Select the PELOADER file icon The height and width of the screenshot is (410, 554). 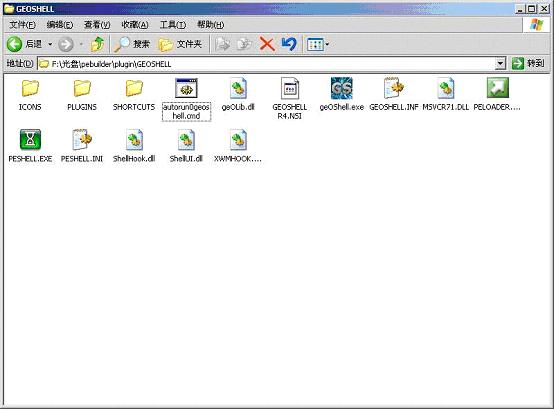point(497,88)
